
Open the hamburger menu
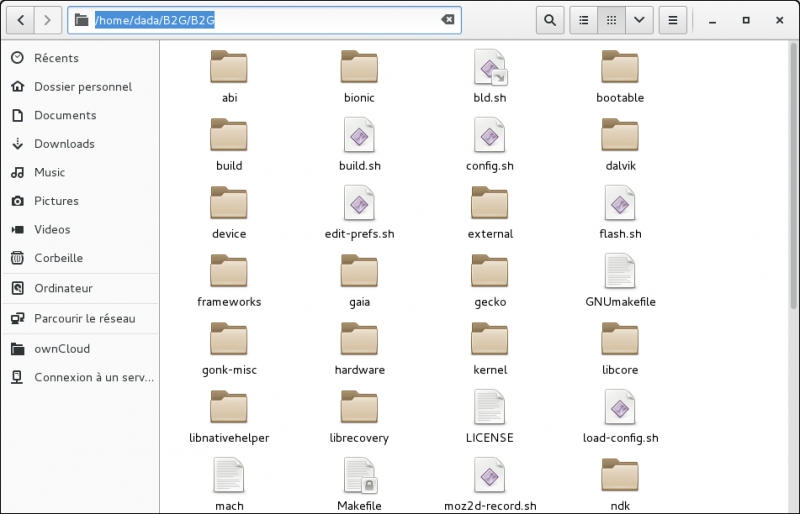click(672, 20)
